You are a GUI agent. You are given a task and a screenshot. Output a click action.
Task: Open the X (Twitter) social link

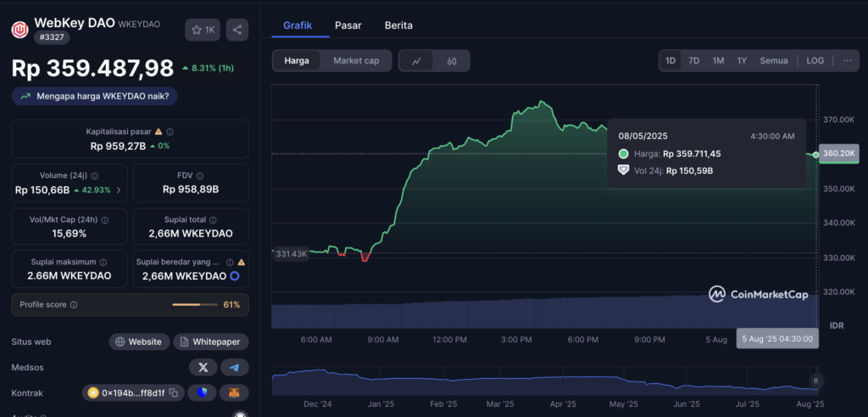click(x=203, y=367)
